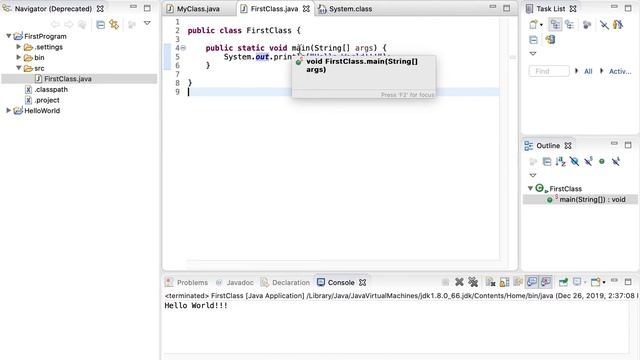
Task: Expand the .settings folder in Navigator
Action: [18, 47]
